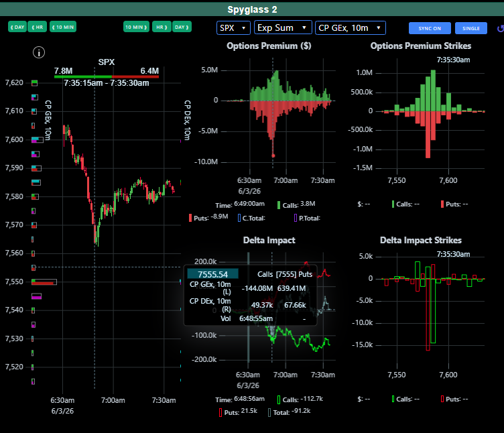Toggle Calls legend in Delta Impact Strikes
The width and height of the screenshot is (504, 433).
coord(405,399)
